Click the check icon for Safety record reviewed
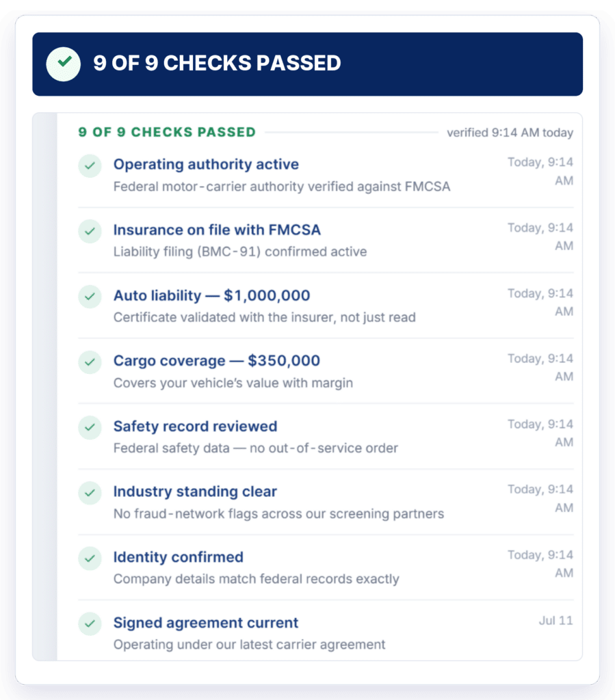615x700 pixels. click(90, 427)
